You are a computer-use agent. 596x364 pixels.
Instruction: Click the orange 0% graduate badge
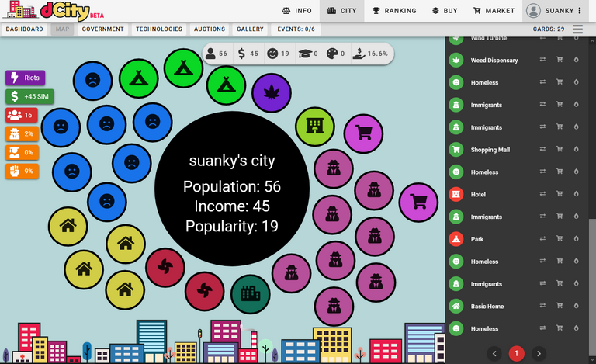point(22,152)
